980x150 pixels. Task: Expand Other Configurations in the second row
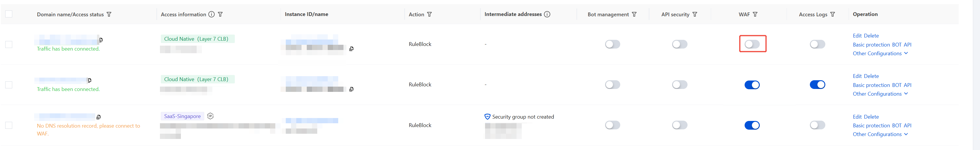(880, 94)
